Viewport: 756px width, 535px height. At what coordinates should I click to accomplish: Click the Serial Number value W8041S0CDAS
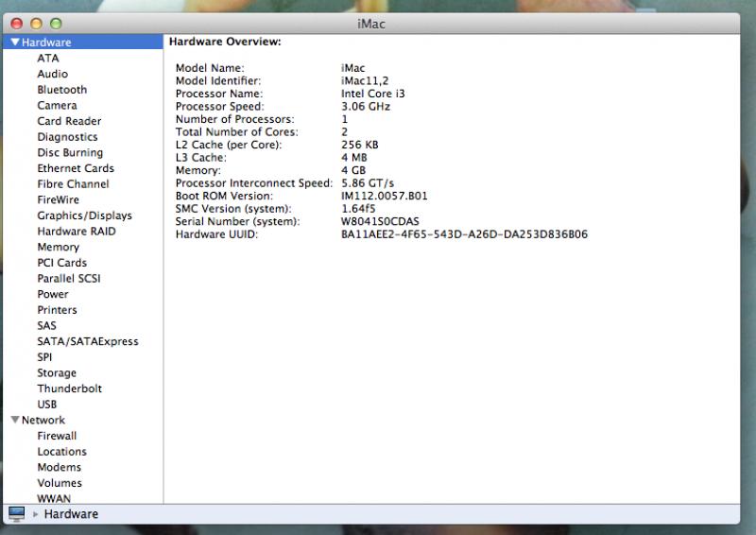[379, 221]
